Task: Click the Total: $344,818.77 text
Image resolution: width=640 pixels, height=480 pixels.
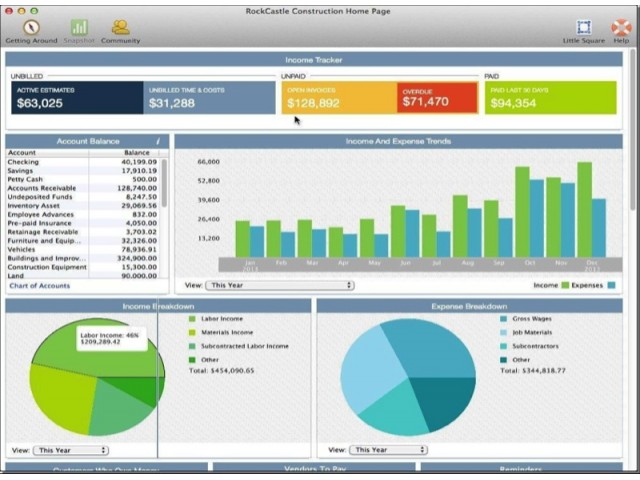Action: point(533,371)
